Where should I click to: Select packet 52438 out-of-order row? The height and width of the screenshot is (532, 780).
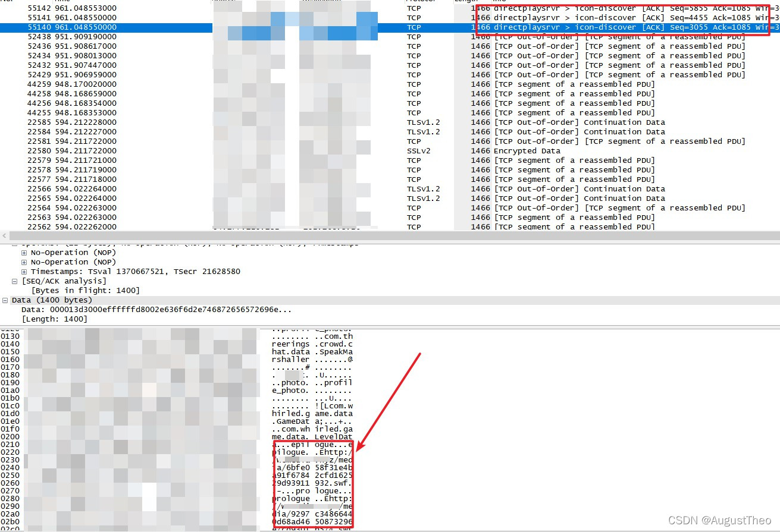390,37
